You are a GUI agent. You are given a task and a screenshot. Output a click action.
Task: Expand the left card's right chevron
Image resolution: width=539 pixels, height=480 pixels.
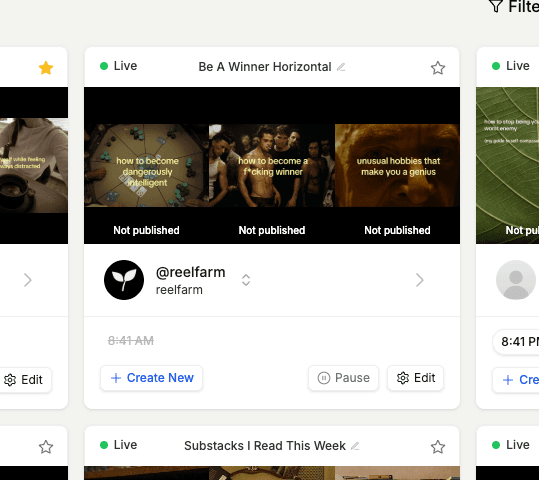[x=28, y=280]
